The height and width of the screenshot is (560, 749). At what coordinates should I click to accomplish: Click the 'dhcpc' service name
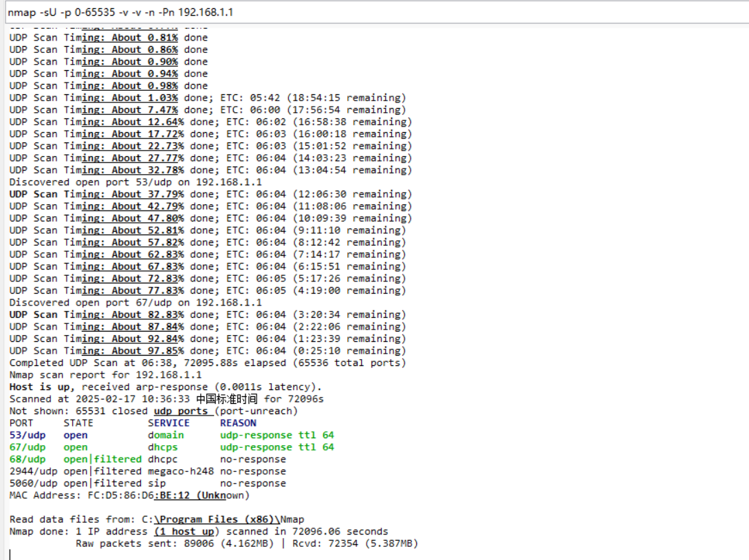(162, 459)
